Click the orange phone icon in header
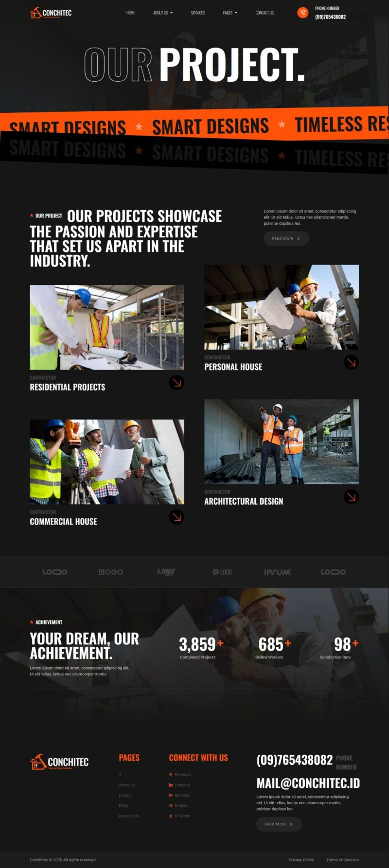 (x=302, y=13)
